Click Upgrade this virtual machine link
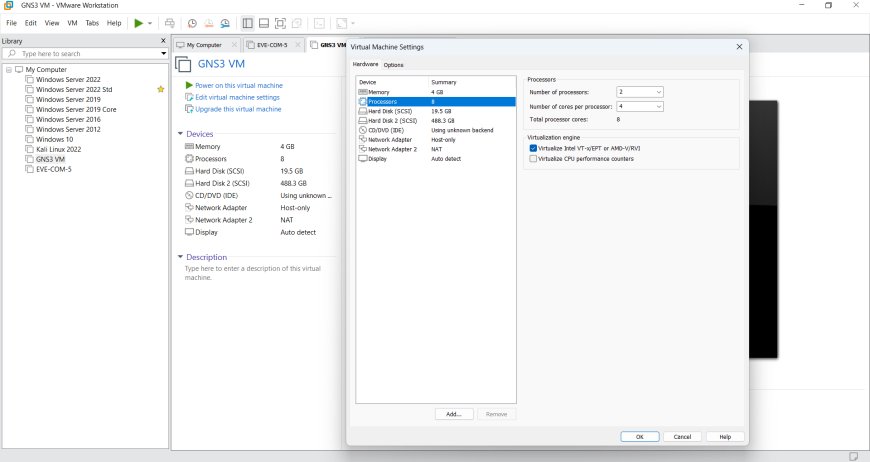This screenshot has height=462, width=870. click(x=238, y=109)
